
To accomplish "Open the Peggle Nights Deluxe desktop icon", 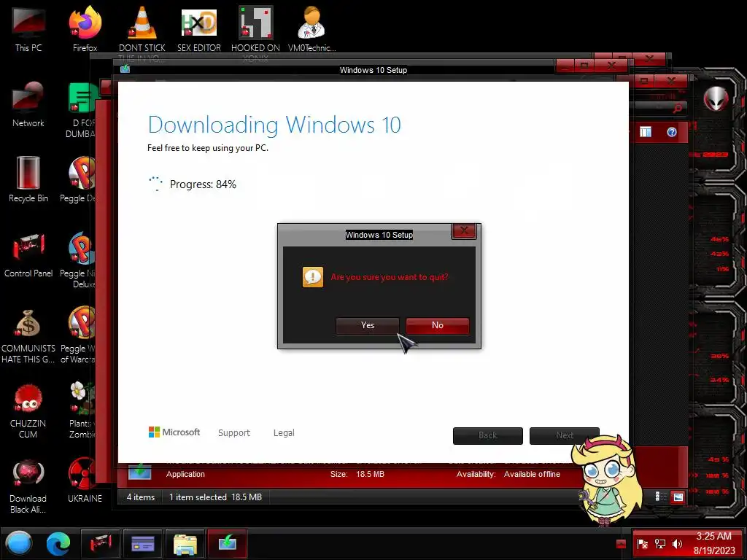I will click(79, 260).
